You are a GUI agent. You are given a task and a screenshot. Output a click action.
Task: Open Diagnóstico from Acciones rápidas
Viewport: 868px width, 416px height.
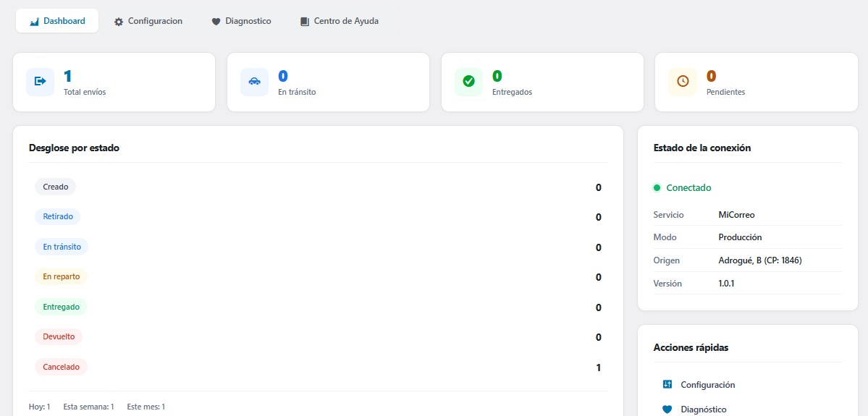pos(703,409)
